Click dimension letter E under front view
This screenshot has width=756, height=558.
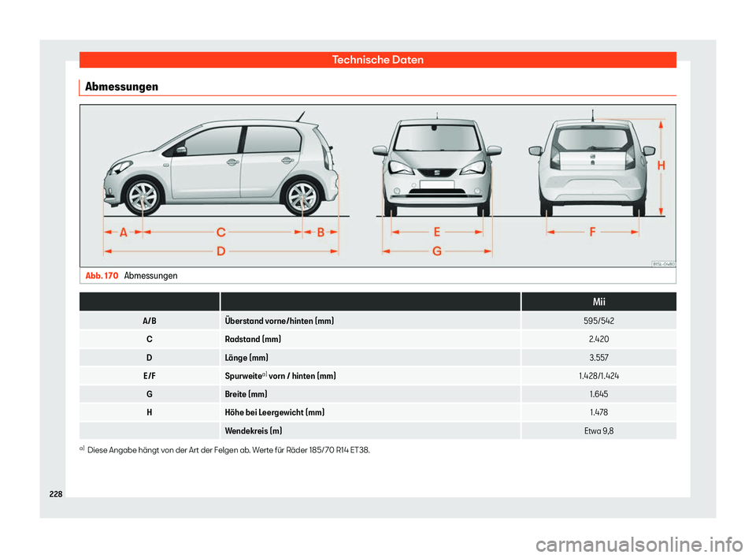pyautogui.click(x=436, y=232)
